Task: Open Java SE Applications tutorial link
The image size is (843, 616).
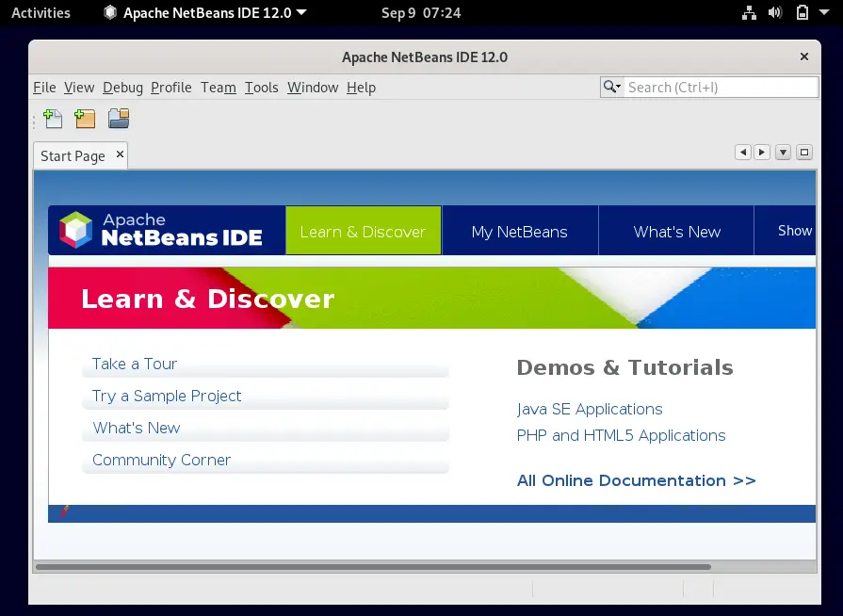Action: (590, 410)
